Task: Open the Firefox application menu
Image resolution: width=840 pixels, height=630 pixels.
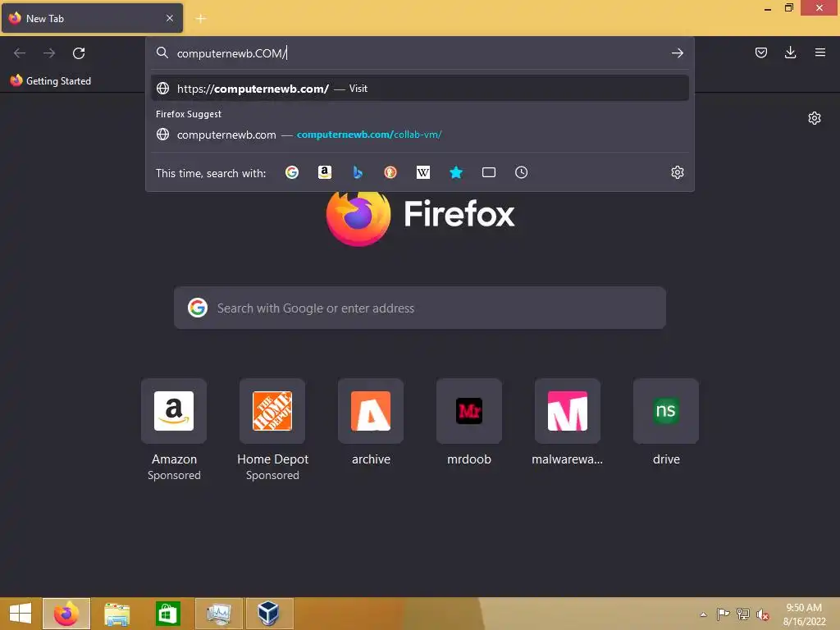Action: click(819, 52)
